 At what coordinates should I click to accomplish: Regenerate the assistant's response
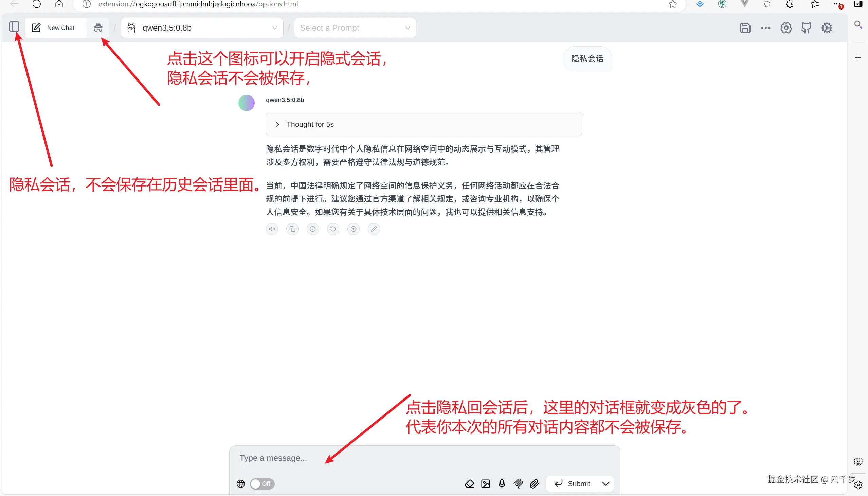point(333,229)
